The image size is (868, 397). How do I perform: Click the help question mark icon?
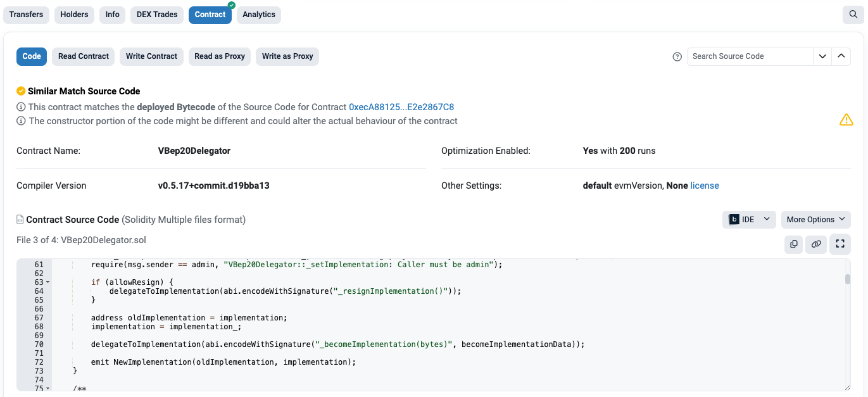tap(677, 56)
